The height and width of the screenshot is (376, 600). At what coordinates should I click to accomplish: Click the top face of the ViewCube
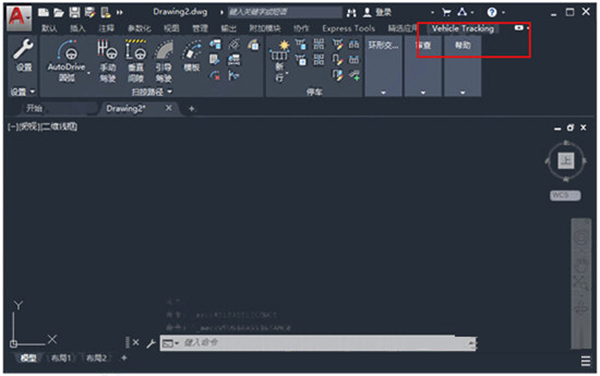click(566, 161)
